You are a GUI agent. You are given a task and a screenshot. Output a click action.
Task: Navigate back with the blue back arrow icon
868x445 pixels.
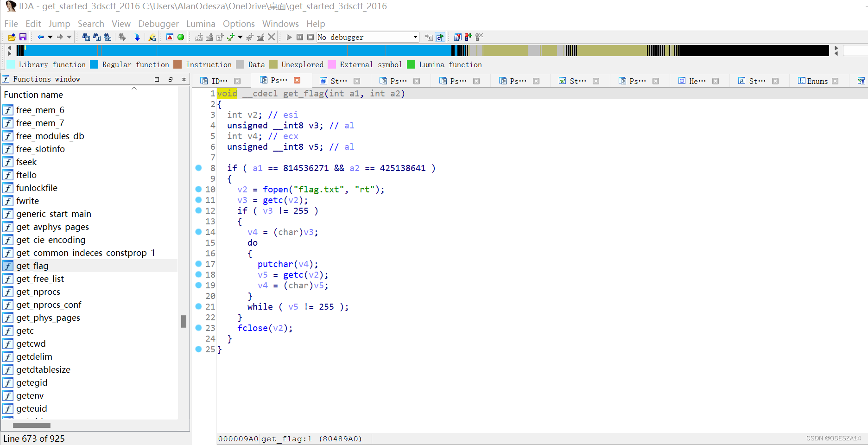pos(41,37)
